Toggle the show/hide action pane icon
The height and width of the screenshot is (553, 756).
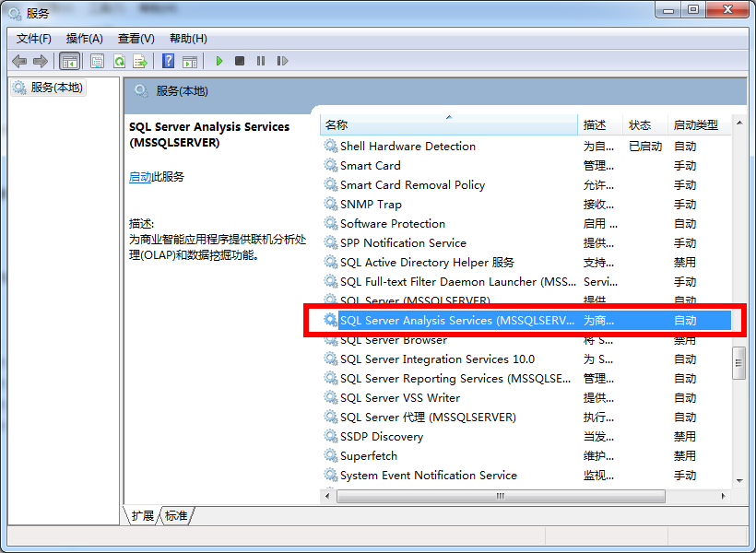click(190, 61)
